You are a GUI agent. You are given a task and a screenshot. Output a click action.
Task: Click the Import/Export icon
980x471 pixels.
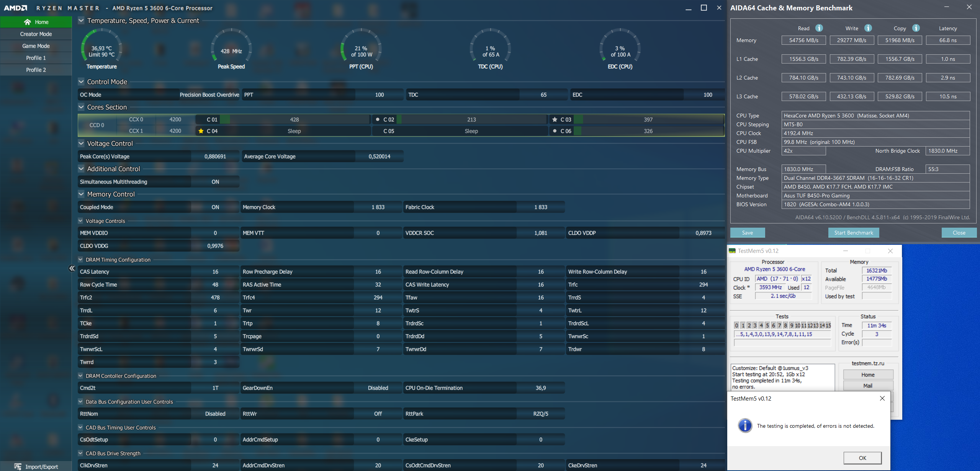18,466
